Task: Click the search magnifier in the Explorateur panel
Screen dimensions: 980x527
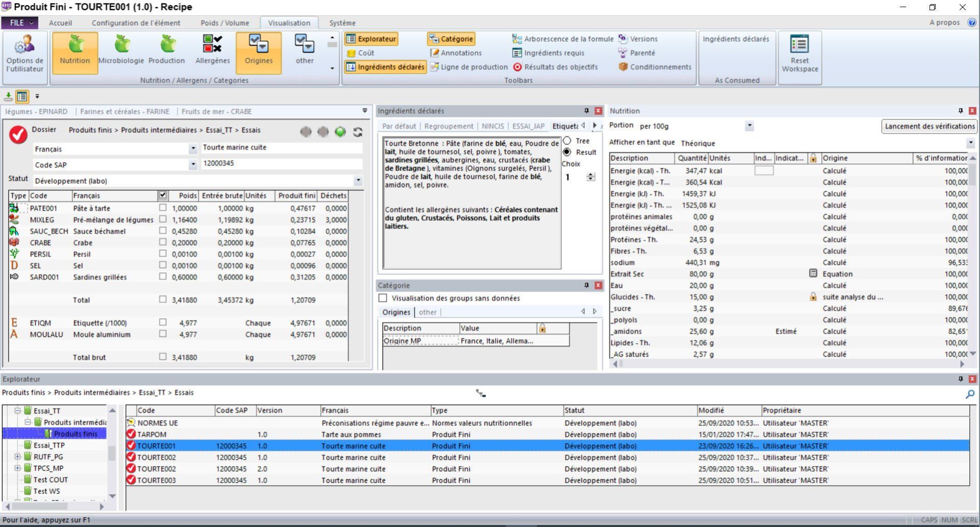Action: [969, 394]
